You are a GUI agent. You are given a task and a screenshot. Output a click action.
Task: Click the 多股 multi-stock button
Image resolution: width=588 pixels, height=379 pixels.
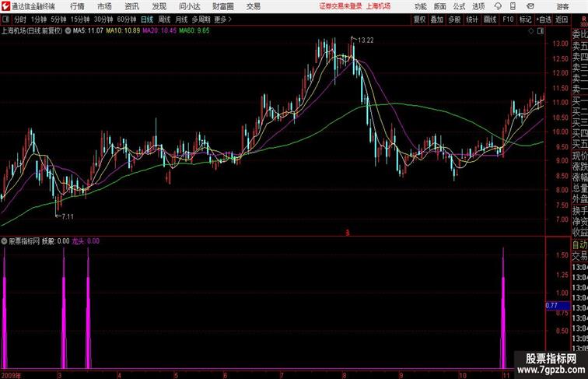point(454,19)
